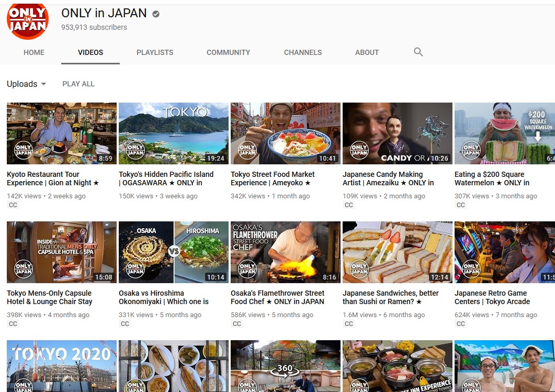This screenshot has height=392, width=555.
Task: Open Osaka's Flamethrower Street Food Chef title link
Action: 277,297
